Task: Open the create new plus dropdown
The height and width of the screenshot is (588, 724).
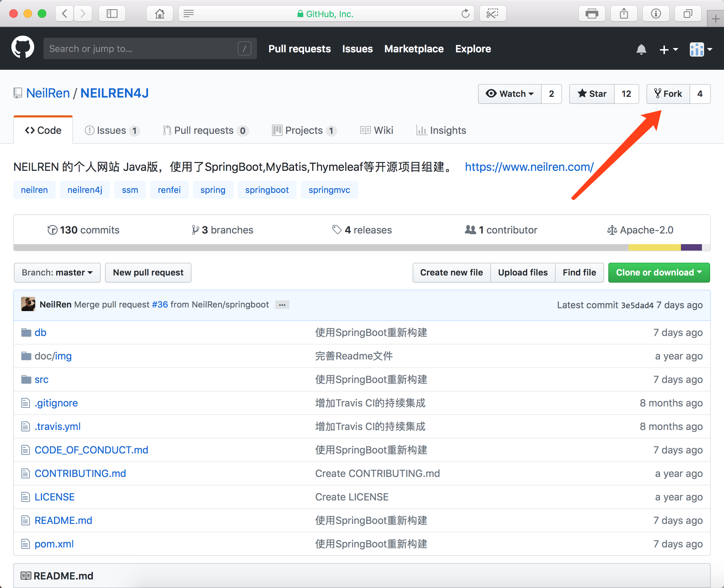Action: coord(668,49)
